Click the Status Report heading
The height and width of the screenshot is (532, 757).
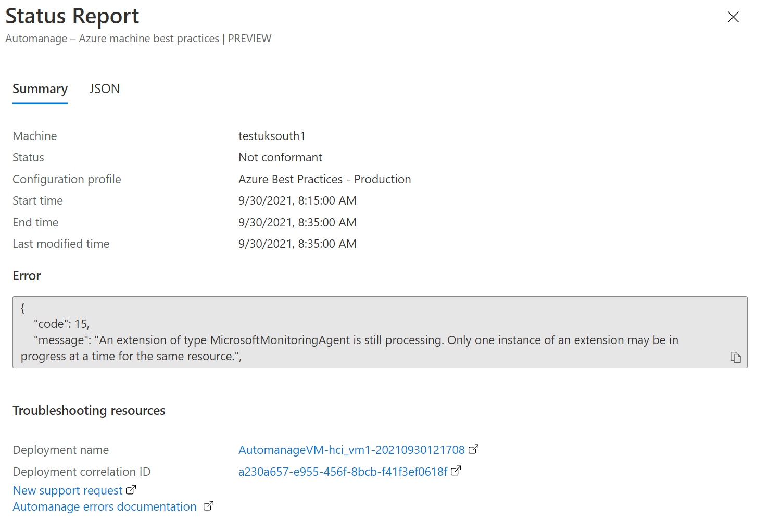pyautogui.click(x=72, y=17)
